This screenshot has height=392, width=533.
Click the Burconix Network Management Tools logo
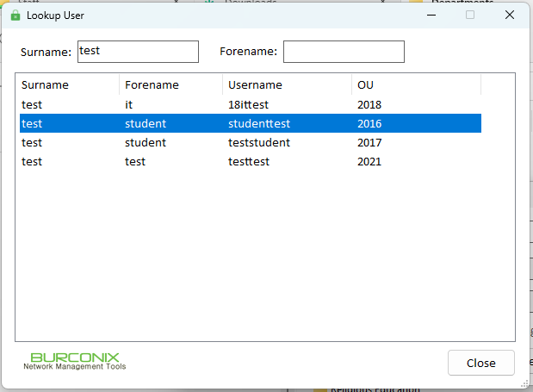[74, 361]
